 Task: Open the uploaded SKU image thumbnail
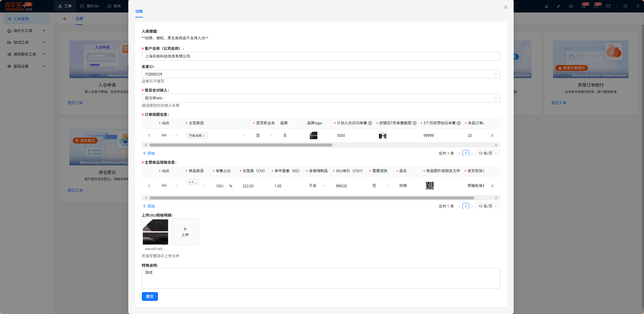[x=155, y=232]
